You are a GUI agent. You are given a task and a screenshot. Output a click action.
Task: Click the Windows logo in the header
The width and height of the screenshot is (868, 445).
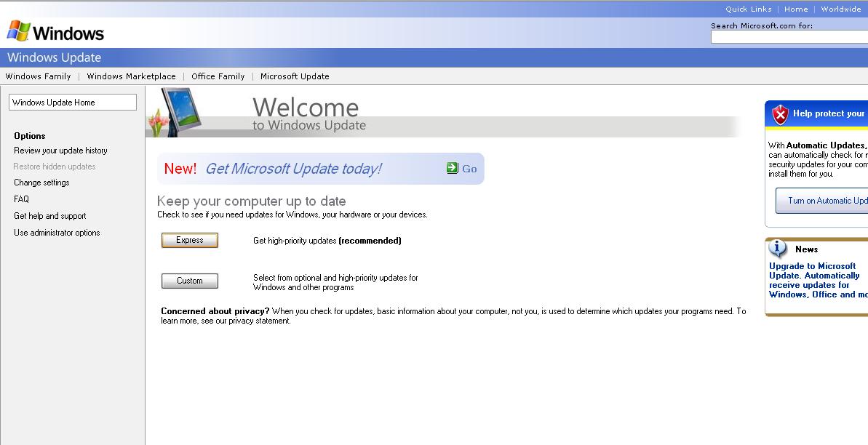point(55,32)
